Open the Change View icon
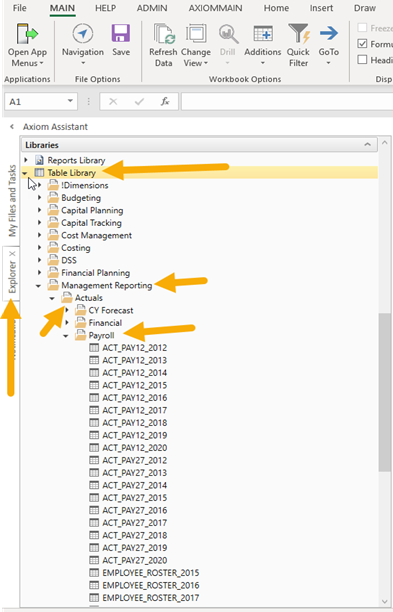 (196, 34)
